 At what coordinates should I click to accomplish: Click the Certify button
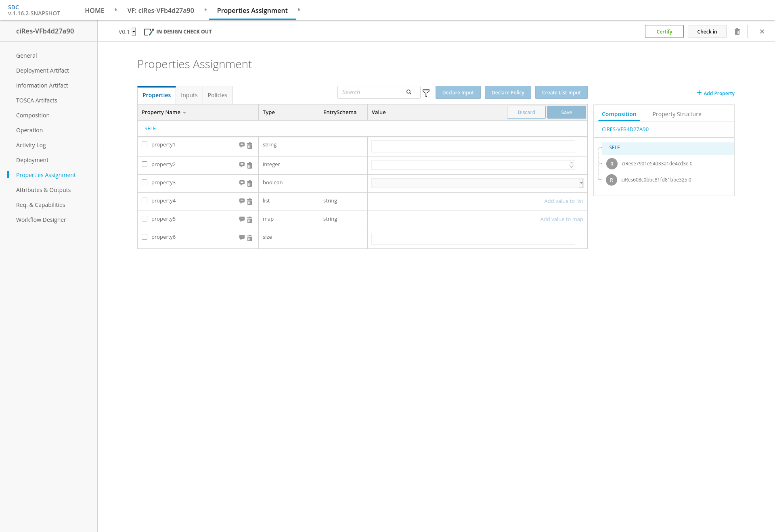pos(664,31)
